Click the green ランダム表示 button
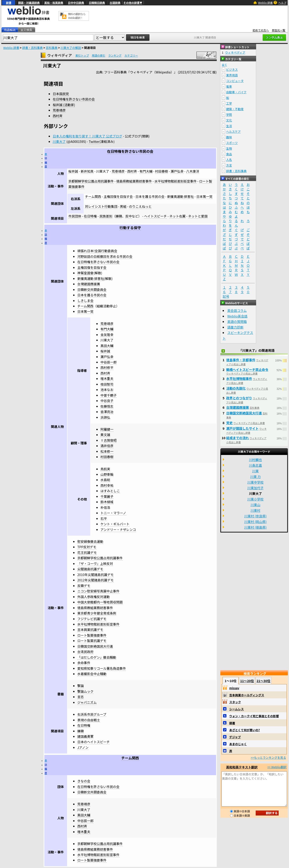 pyautogui.click(x=274, y=37)
